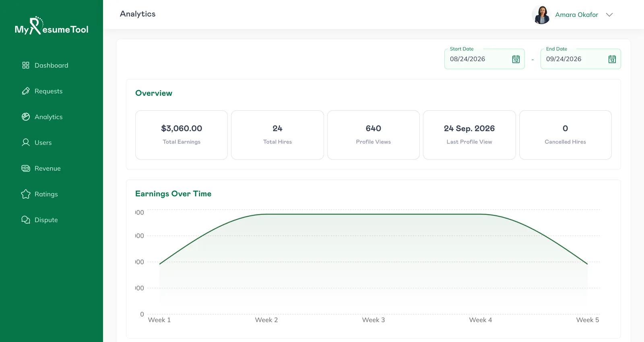Click the End Date field showing 09/24/2026
This screenshot has height=342, width=644.
click(580, 59)
